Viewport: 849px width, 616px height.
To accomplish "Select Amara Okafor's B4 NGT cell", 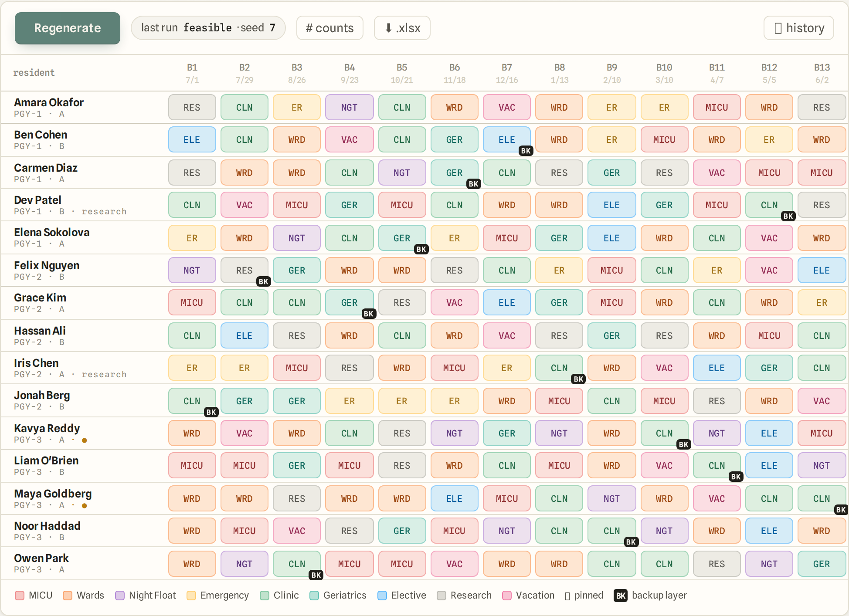I will (350, 108).
